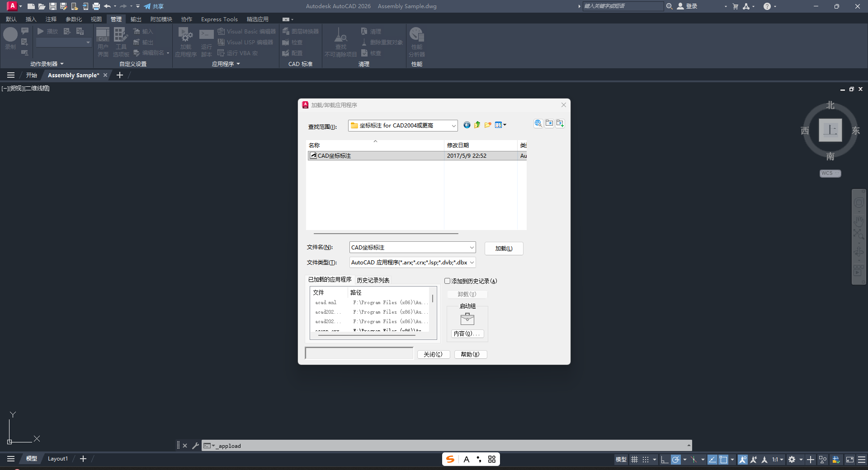Image resolution: width=868 pixels, height=470 pixels.
Task: Open the Startup Suite briefcase icon
Action: point(467,320)
